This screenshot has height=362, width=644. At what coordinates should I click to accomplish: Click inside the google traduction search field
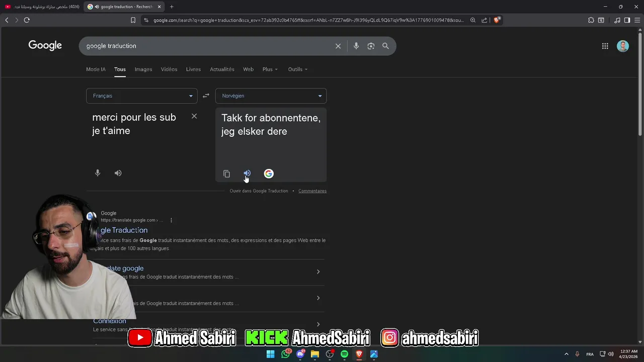click(206, 46)
